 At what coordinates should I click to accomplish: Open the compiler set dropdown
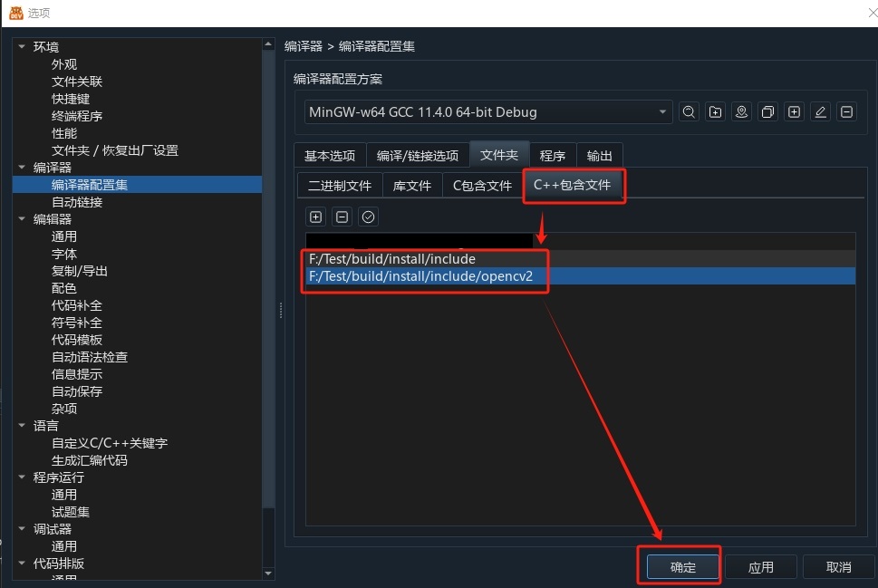tap(661, 111)
